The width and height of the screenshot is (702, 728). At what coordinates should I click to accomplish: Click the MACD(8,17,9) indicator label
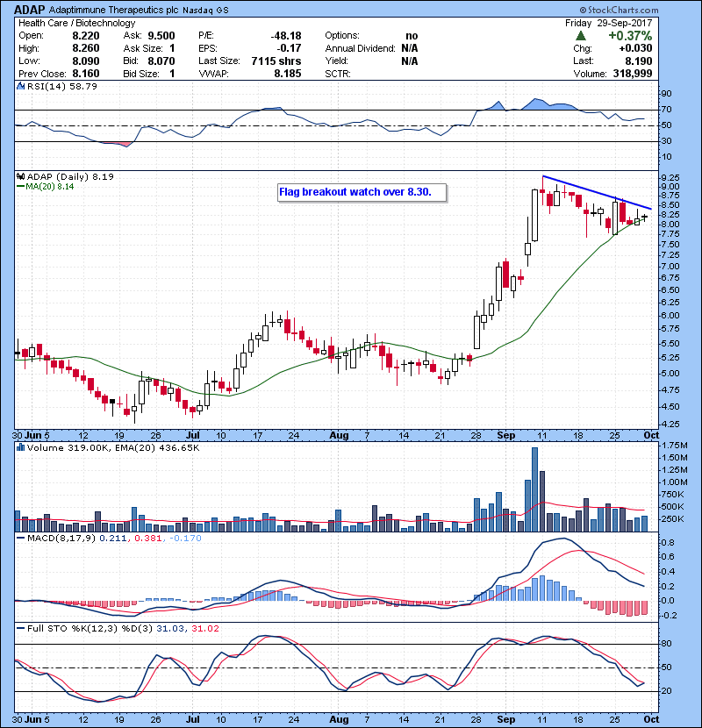pyautogui.click(x=61, y=539)
